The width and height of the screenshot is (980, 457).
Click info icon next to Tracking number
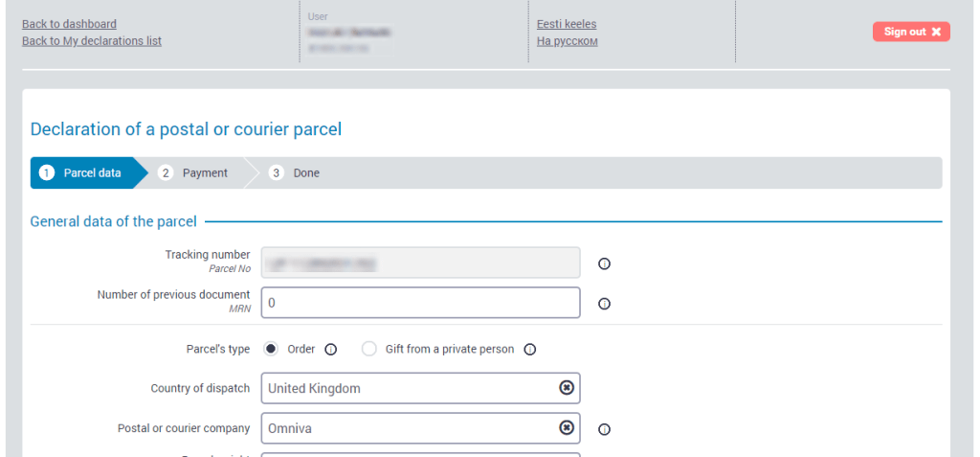pos(604,264)
